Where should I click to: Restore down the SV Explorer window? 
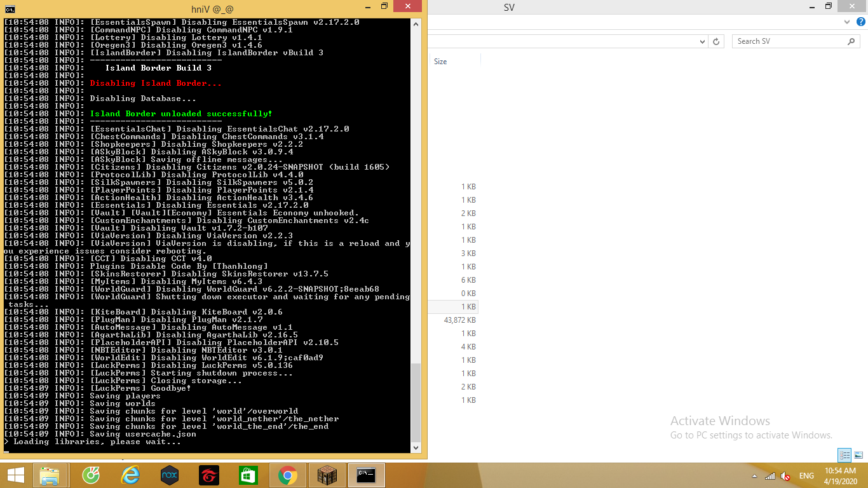click(828, 7)
